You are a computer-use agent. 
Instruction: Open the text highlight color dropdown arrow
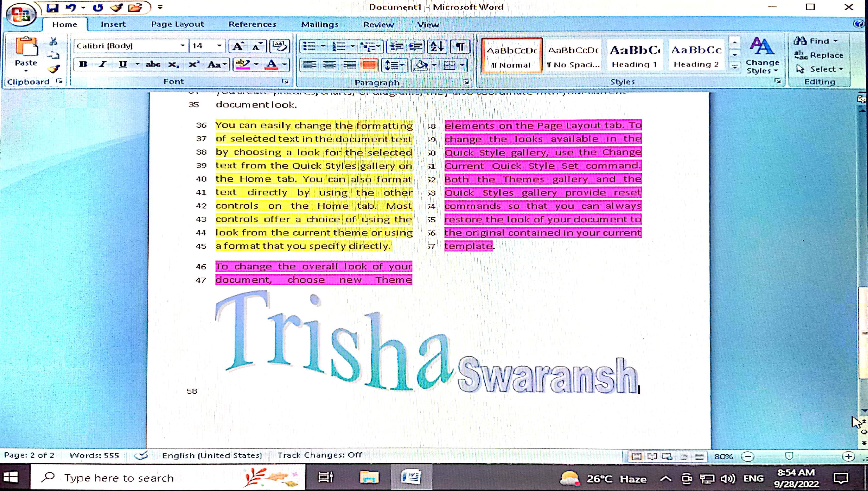[256, 64]
